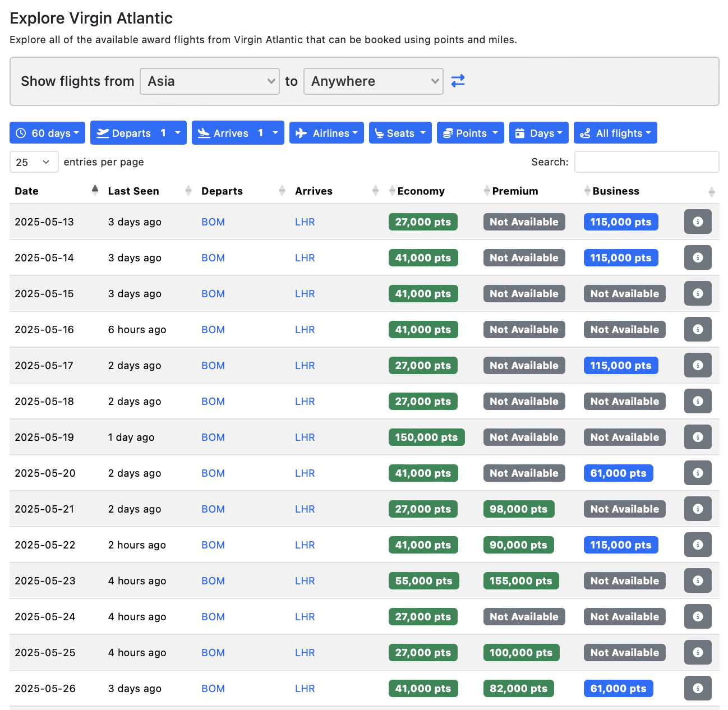Open the All flights filter dropdown
The image size is (728, 710).
(615, 133)
